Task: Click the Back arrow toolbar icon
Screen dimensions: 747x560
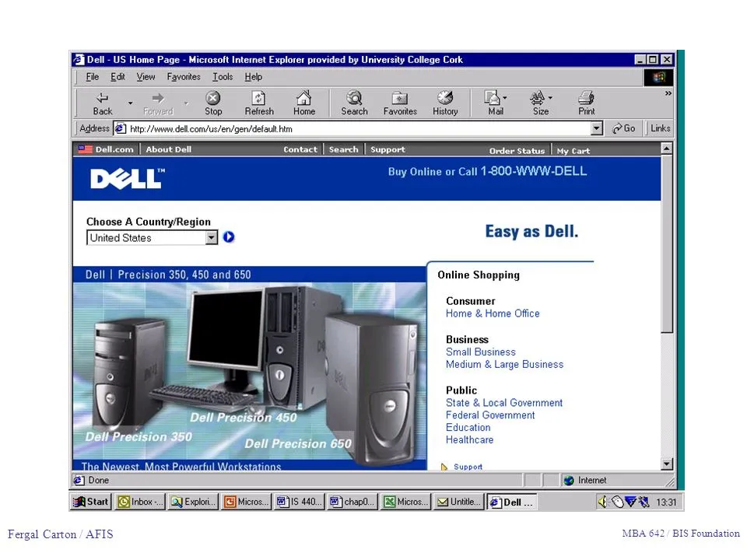Action: point(103,99)
